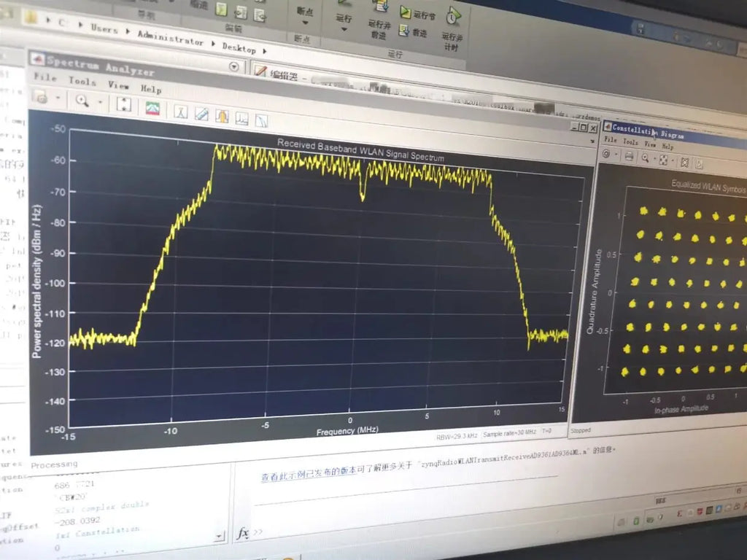Screen dimensions: 747x560
Task: Close the Spectrum Analyzer window
Action: [x=592, y=128]
